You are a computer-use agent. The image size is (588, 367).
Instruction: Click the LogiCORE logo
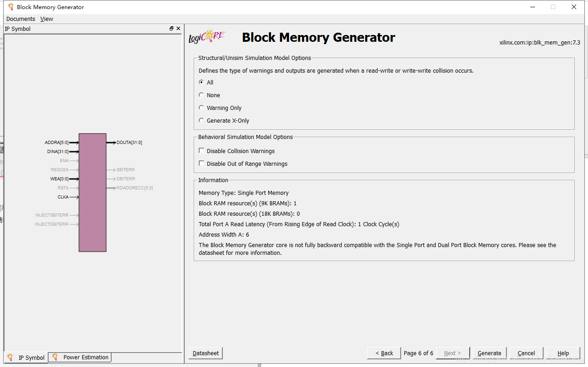[207, 37]
